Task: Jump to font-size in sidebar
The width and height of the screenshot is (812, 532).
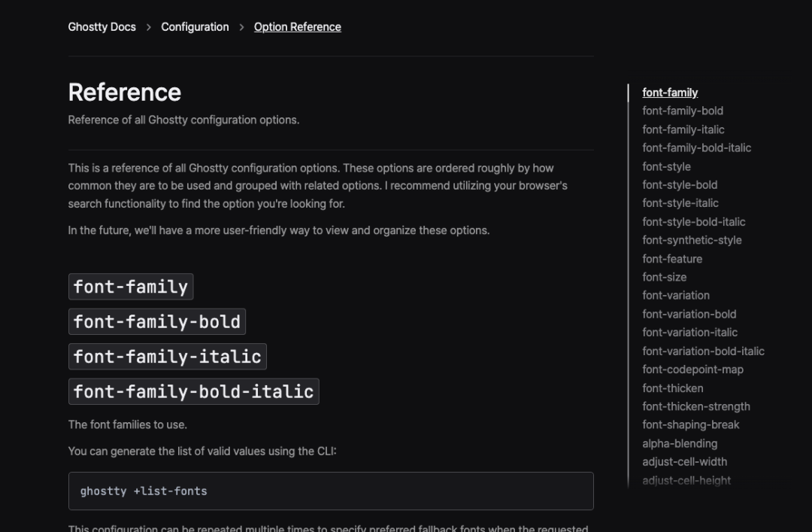Action: [665, 277]
